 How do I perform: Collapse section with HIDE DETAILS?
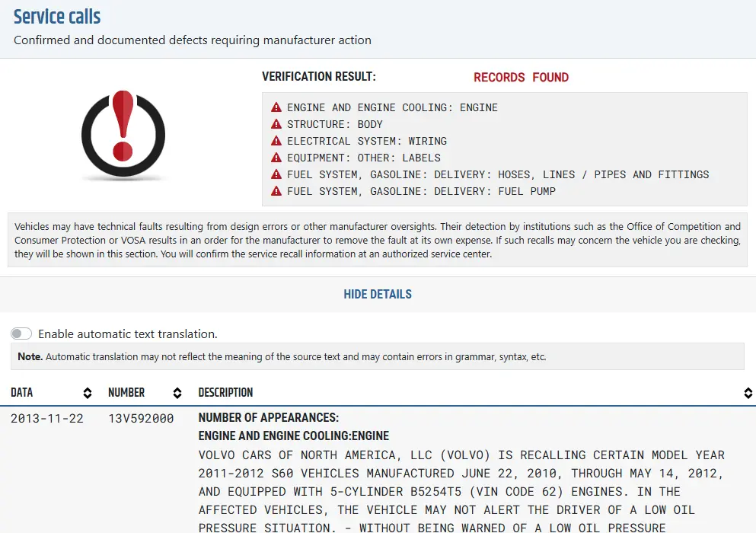tap(378, 294)
